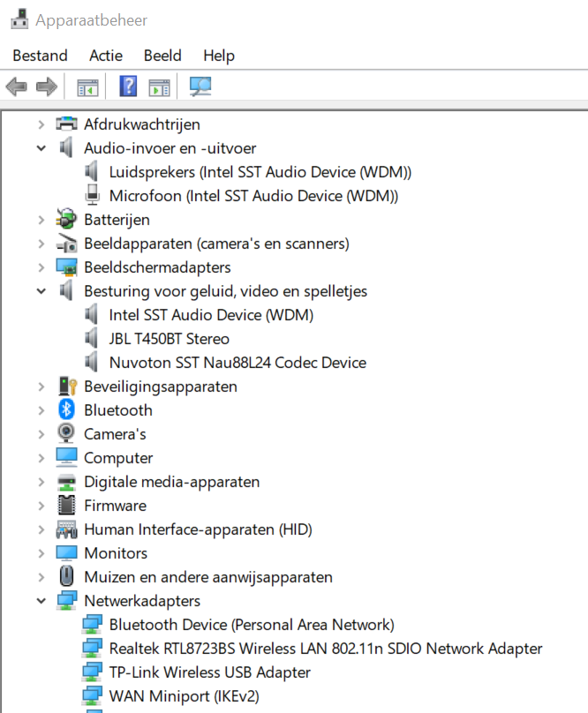Collapse the Netwerkadapters node
The image size is (588, 713).
41,601
